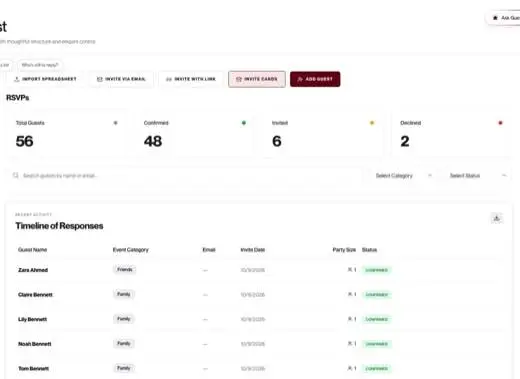Click the Confirmed status badge for Claire Bennett
520x379 pixels.
377,295
